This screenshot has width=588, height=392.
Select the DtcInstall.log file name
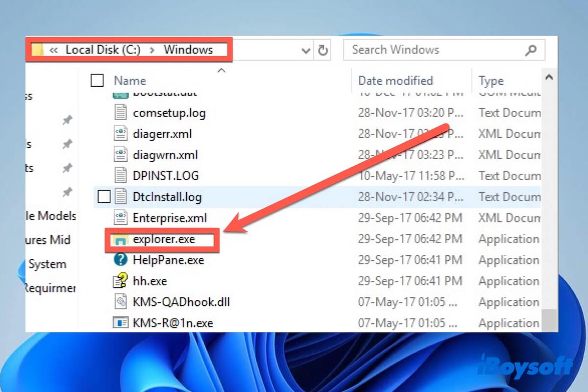pos(167,197)
